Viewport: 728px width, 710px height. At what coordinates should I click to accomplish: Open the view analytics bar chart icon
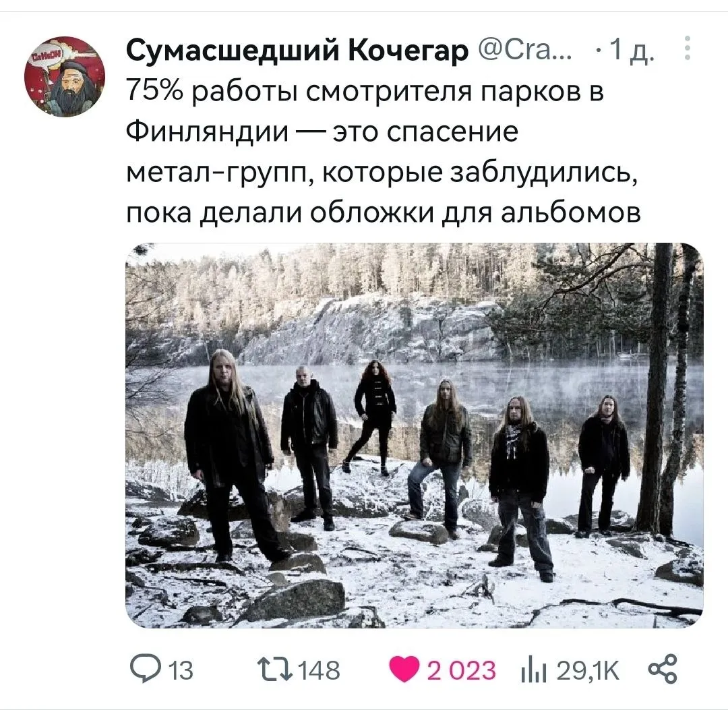535,670
